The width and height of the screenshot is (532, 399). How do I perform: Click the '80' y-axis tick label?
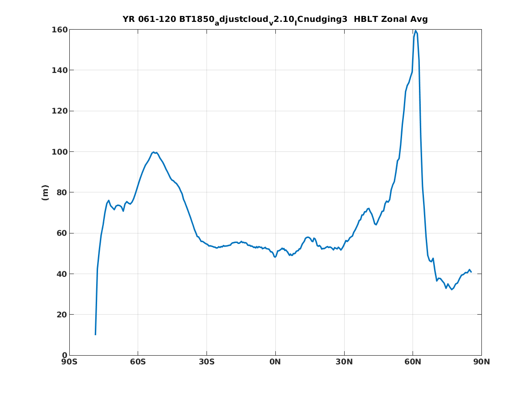pos(62,192)
